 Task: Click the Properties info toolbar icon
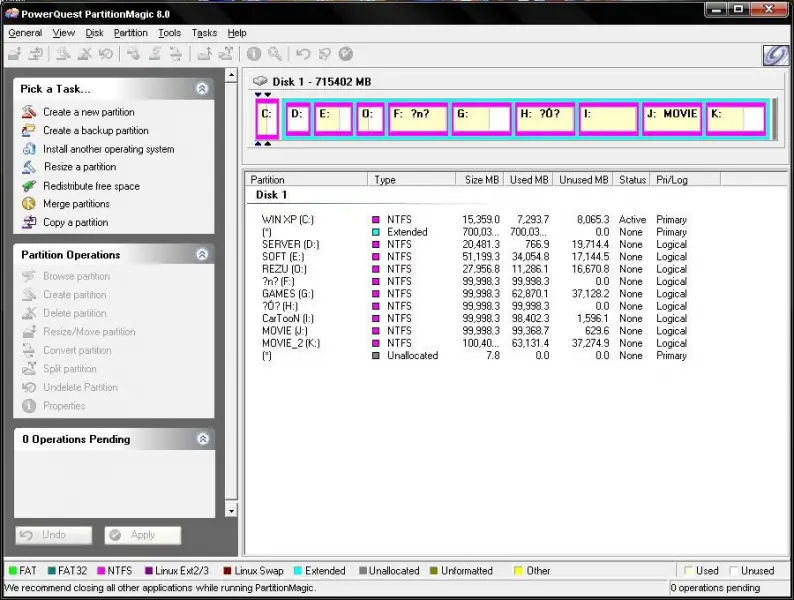(x=254, y=54)
